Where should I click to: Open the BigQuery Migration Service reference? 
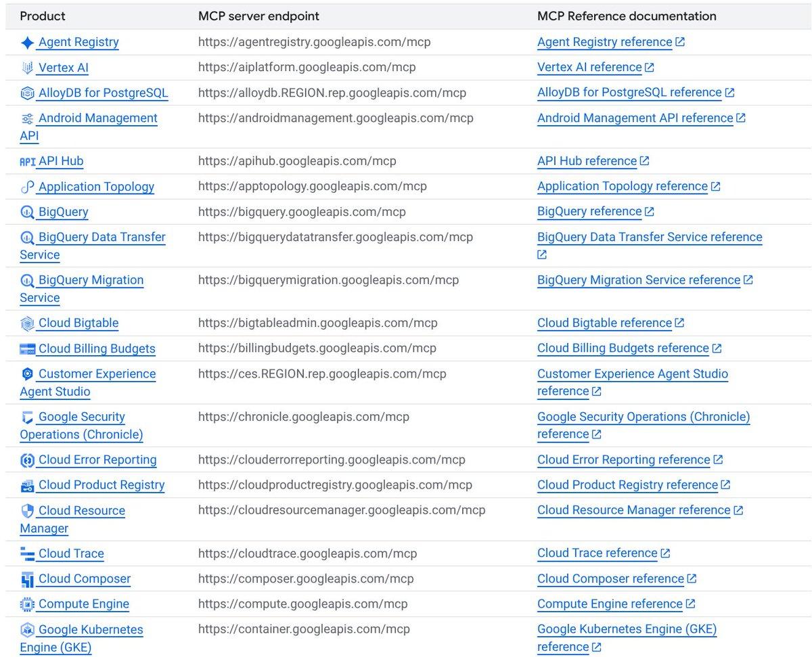point(639,279)
